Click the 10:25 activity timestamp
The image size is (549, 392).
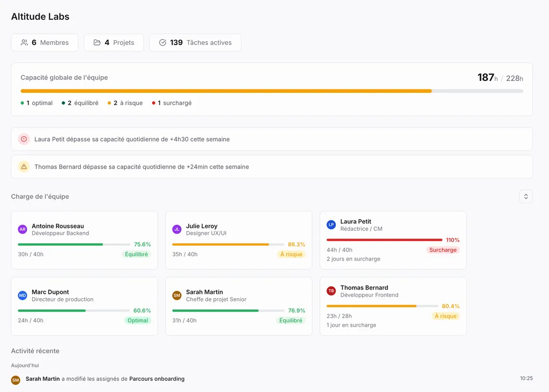point(526,379)
